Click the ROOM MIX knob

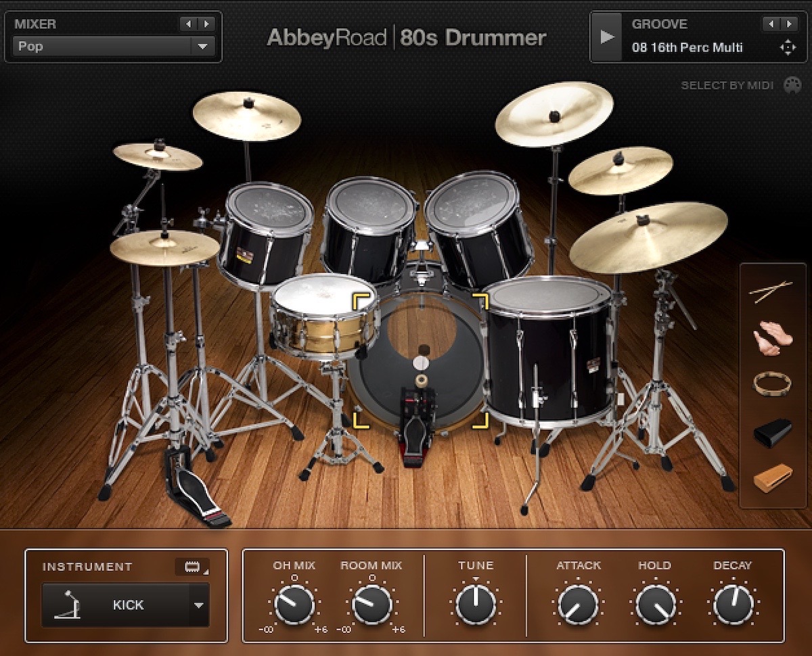click(x=372, y=604)
